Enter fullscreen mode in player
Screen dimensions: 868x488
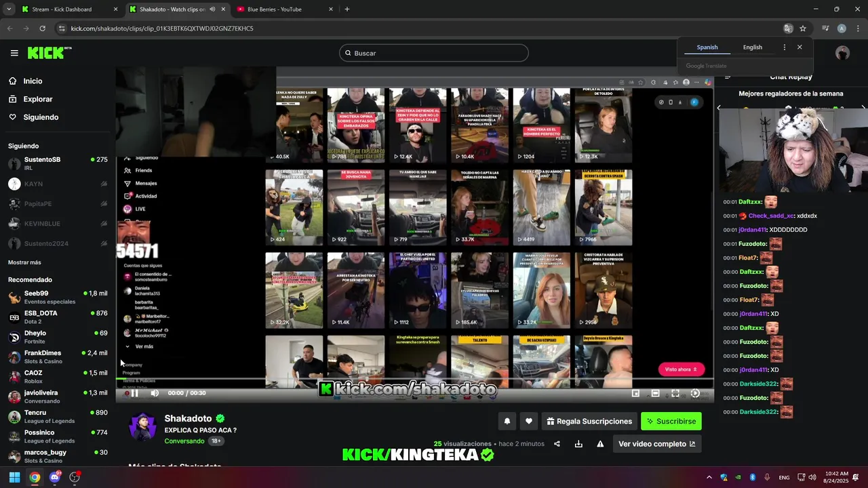(x=675, y=393)
